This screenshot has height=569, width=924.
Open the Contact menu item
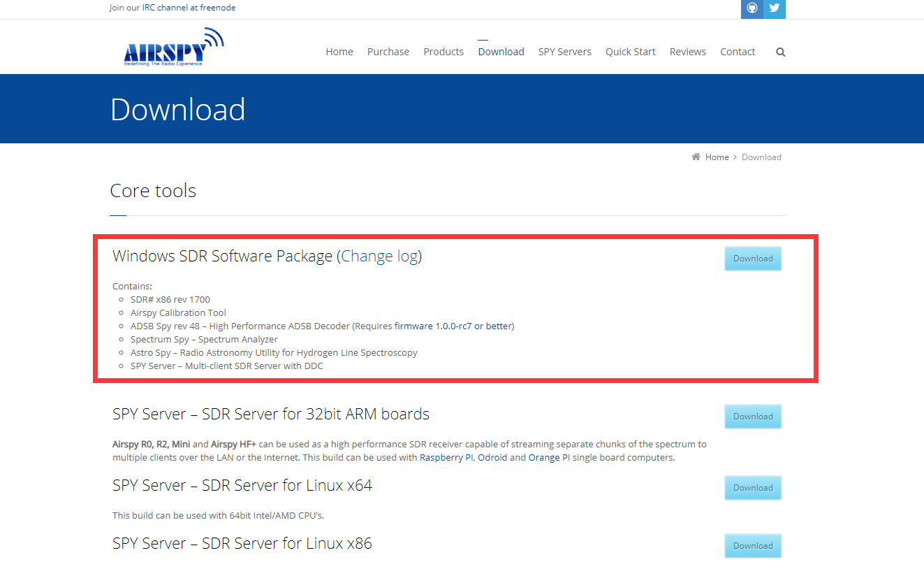click(x=738, y=52)
